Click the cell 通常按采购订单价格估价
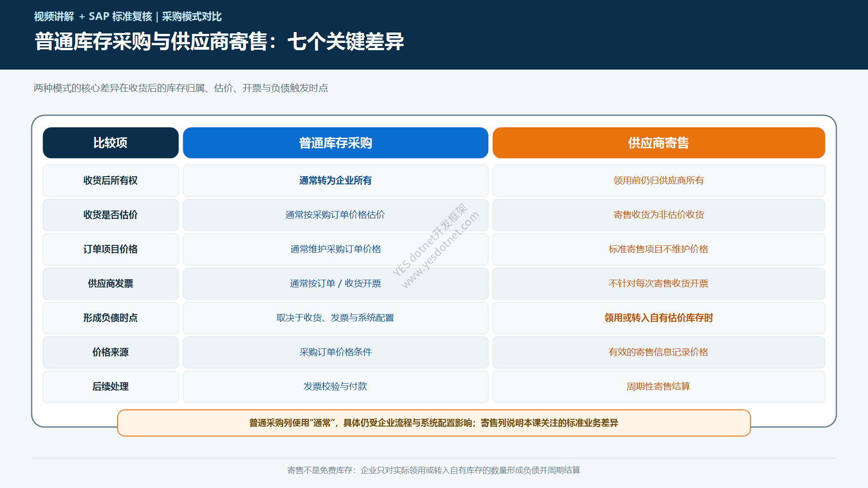 [335, 215]
